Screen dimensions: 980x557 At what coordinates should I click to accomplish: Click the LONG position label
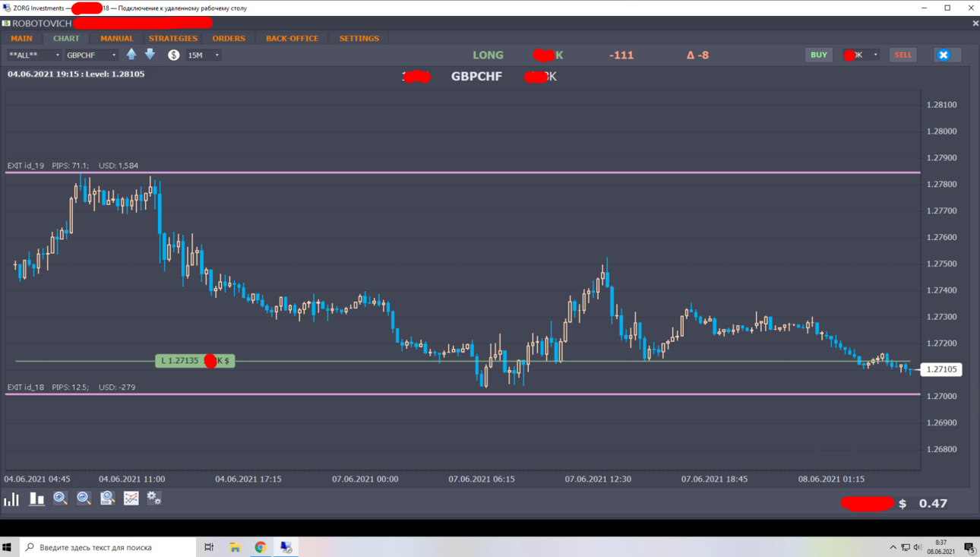[x=488, y=55]
